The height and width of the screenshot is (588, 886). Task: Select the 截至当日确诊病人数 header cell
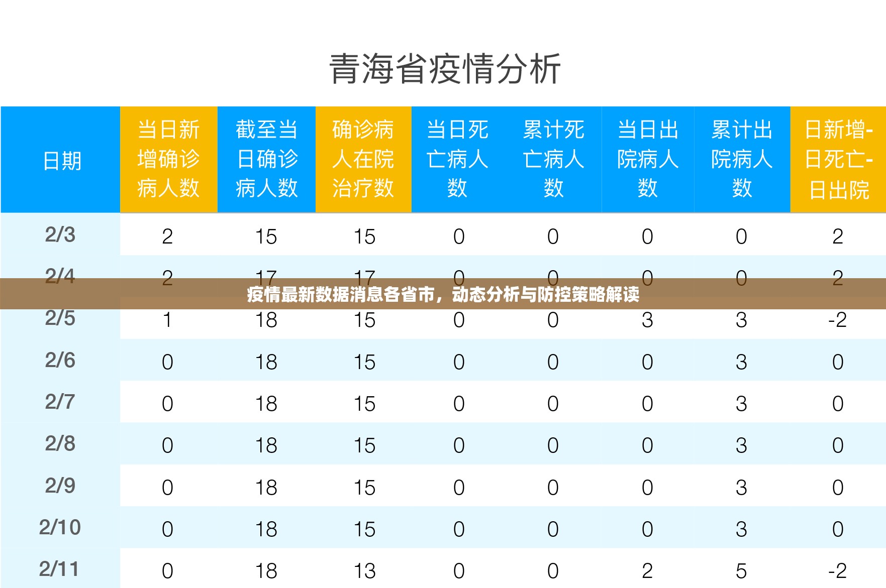click(x=266, y=159)
